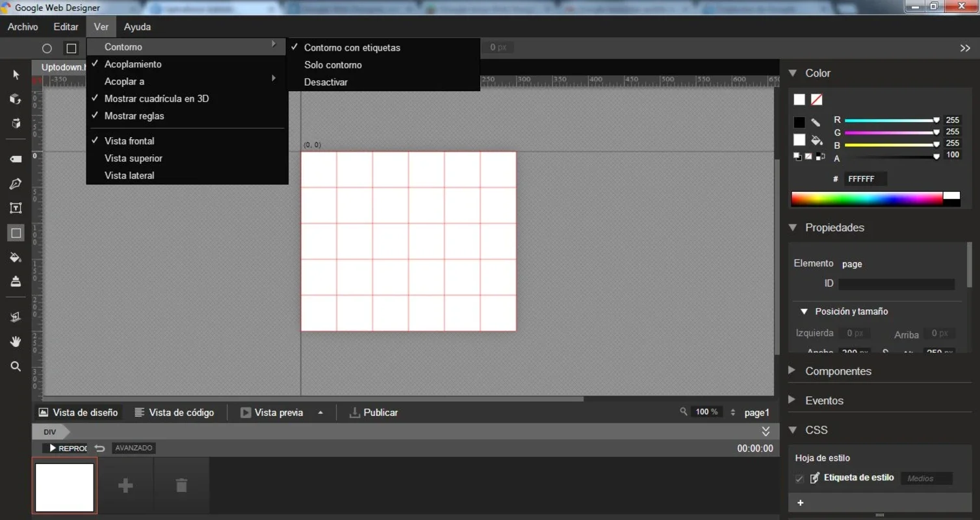The width and height of the screenshot is (980, 520).
Task: Open the Editar menu
Action: pyautogui.click(x=66, y=27)
